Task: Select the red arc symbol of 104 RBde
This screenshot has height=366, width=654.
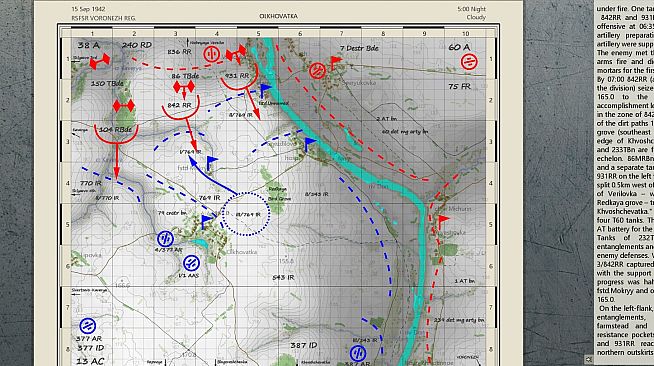Action: [x=116, y=135]
